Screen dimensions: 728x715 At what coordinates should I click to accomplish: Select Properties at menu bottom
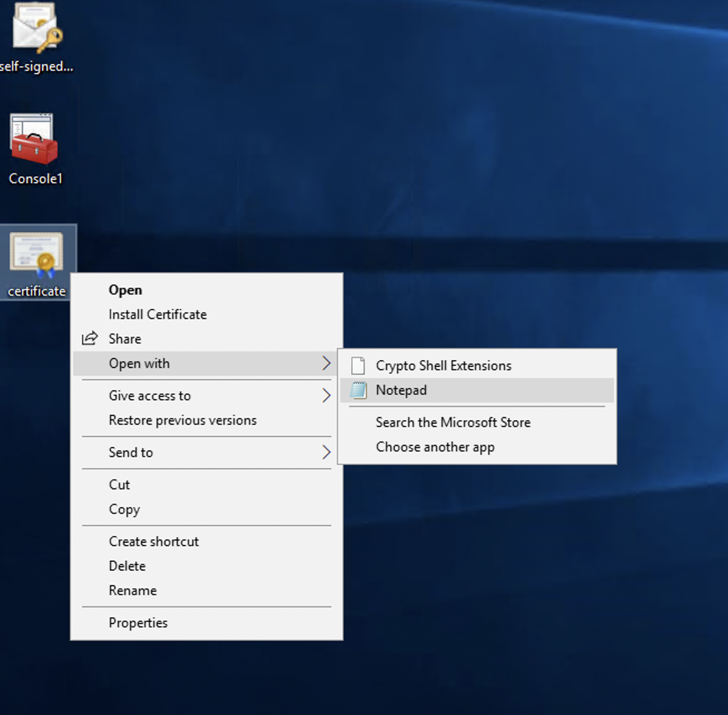[x=138, y=623]
